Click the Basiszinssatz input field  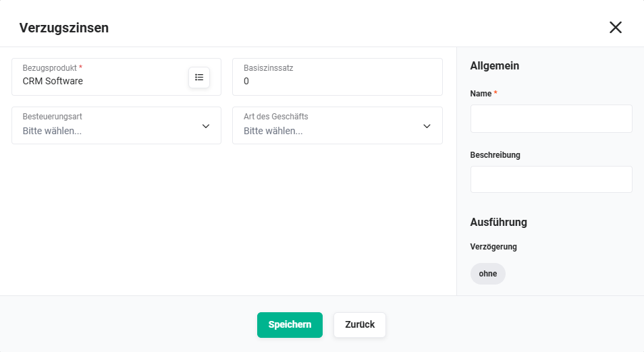point(338,77)
